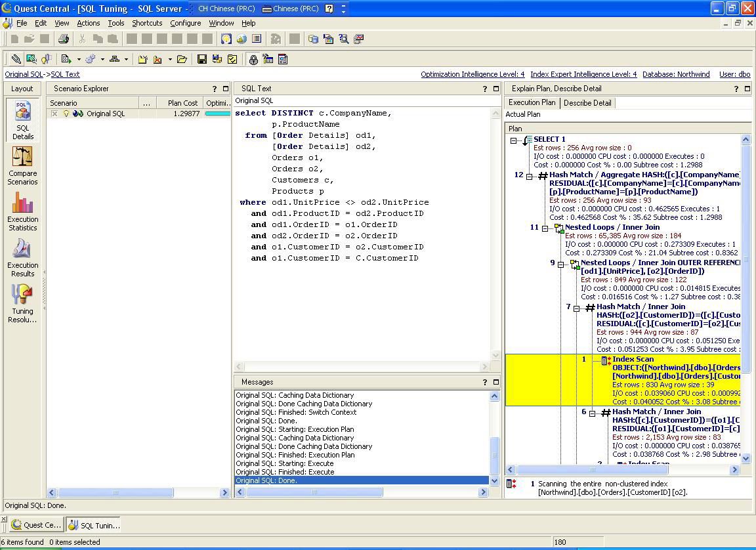
Task: Collapse the Hash Match / Aggregate node
Action: (x=530, y=176)
